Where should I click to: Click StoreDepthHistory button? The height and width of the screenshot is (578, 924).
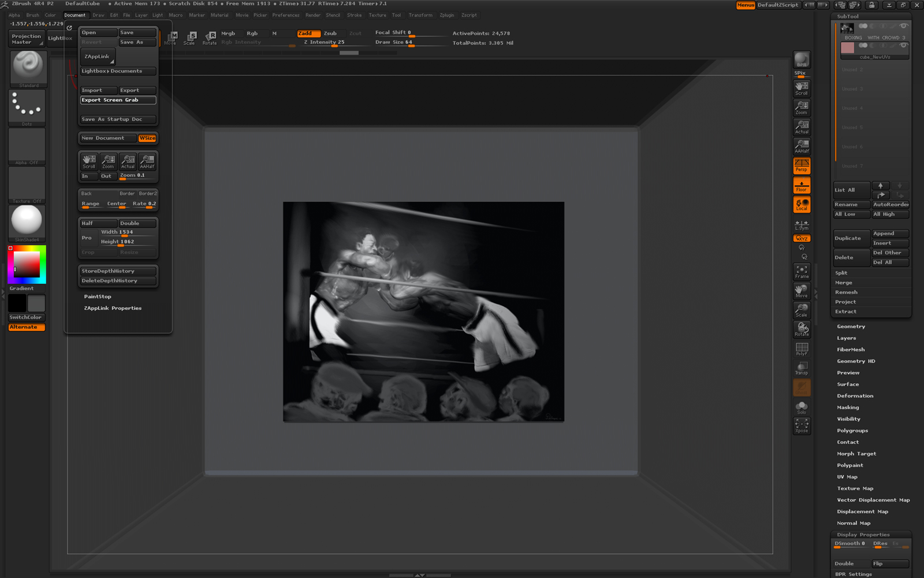click(x=118, y=271)
